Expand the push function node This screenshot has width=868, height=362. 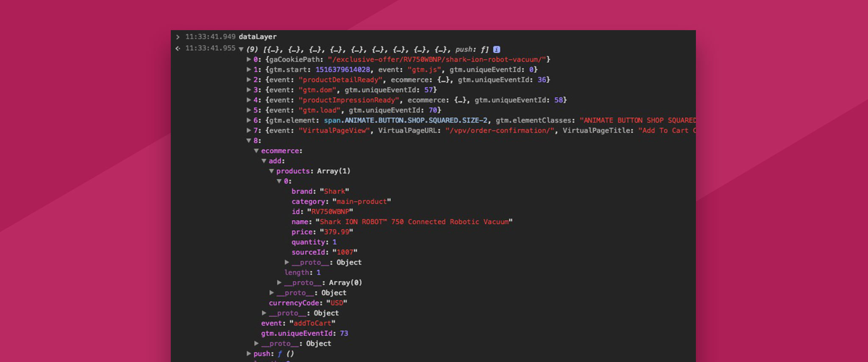(x=249, y=354)
